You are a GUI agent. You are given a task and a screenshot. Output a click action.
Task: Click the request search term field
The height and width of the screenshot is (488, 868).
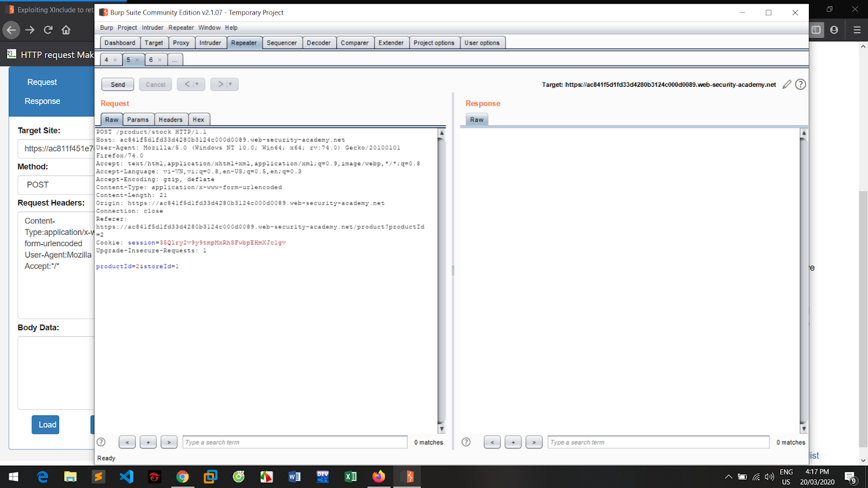click(x=295, y=442)
